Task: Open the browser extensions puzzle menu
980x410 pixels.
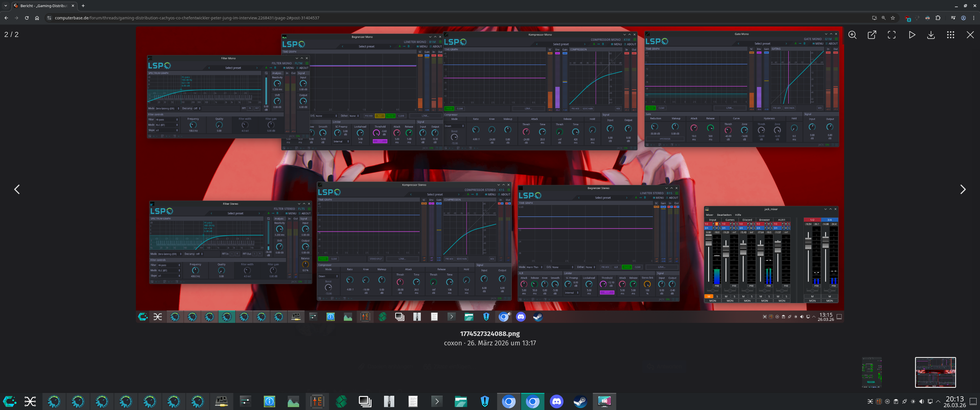Action: 938,18
